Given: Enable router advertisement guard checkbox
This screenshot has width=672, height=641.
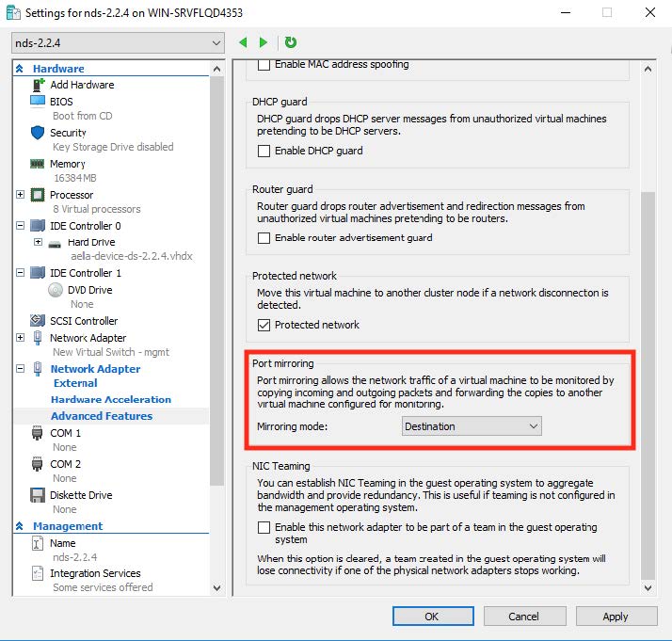Looking at the screenshot, I should click(264, 238).
